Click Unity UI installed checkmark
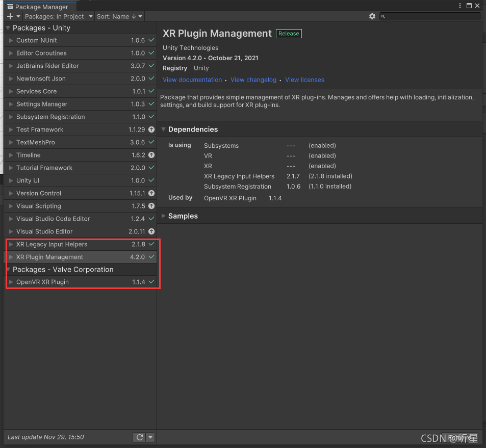The height and width of the screenshot is (448, 486). [151, 180]
